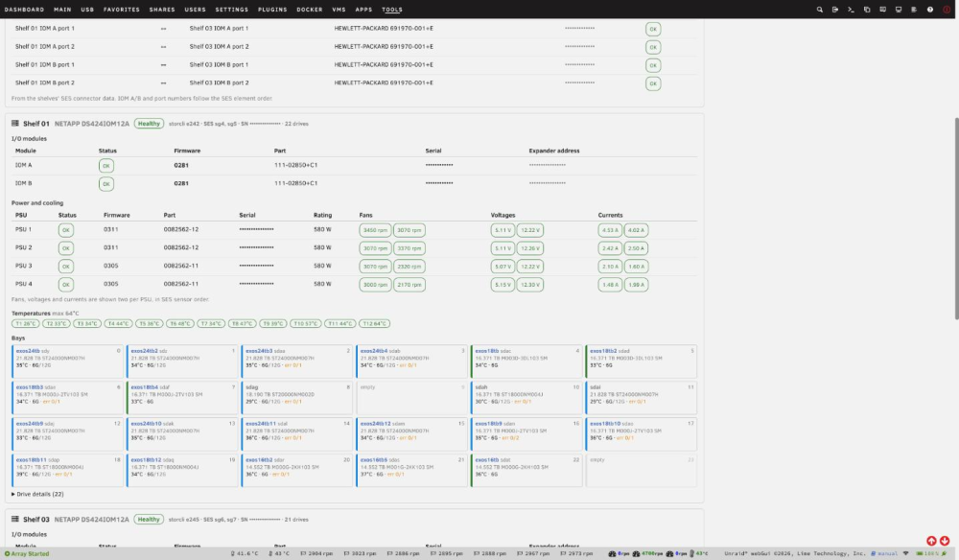Open the exos18tb9 drive in bay 16
The height and width of the screenshot is (560, 959).
point(489,424)
